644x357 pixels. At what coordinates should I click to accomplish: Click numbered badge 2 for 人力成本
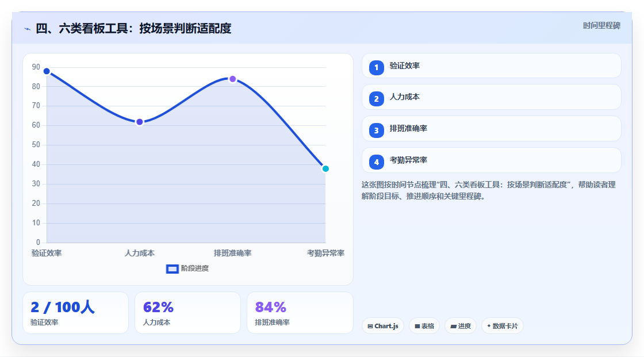pyautogui.click(x=376, y=99)
